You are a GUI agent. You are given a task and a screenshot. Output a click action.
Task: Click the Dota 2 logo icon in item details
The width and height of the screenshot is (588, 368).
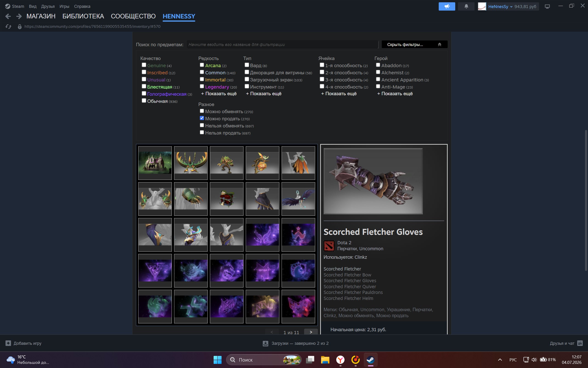pos(329,246)
